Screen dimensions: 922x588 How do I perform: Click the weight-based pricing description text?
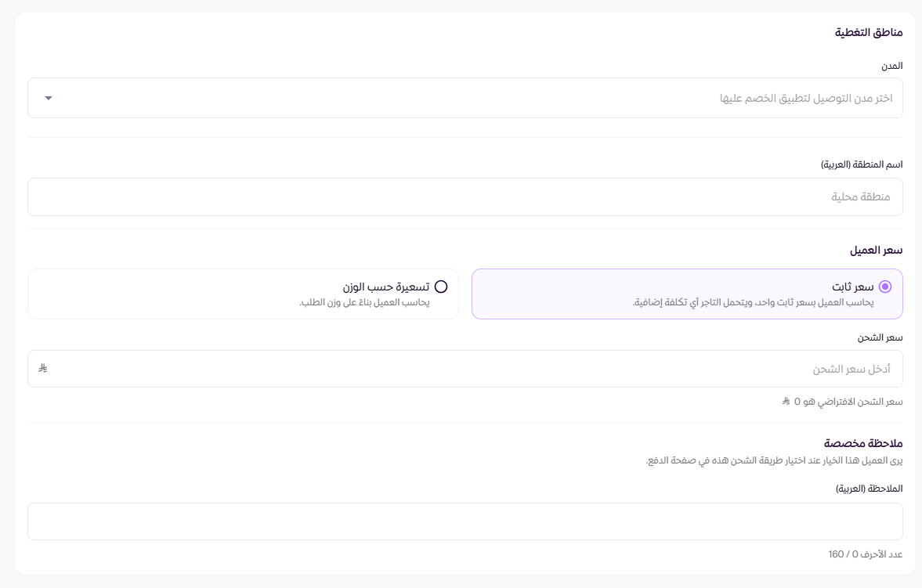[x=364, y=302]
